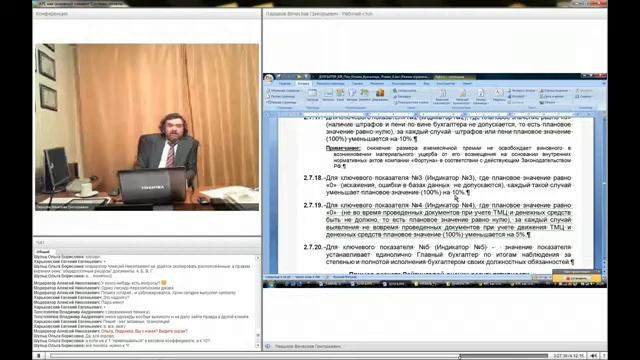
Task: Click the underlined Примечание note text
Action: click(x=343, y=148)
